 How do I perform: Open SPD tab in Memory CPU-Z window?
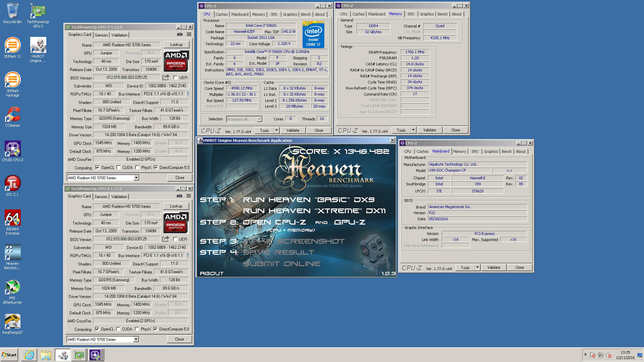(411, 14)
